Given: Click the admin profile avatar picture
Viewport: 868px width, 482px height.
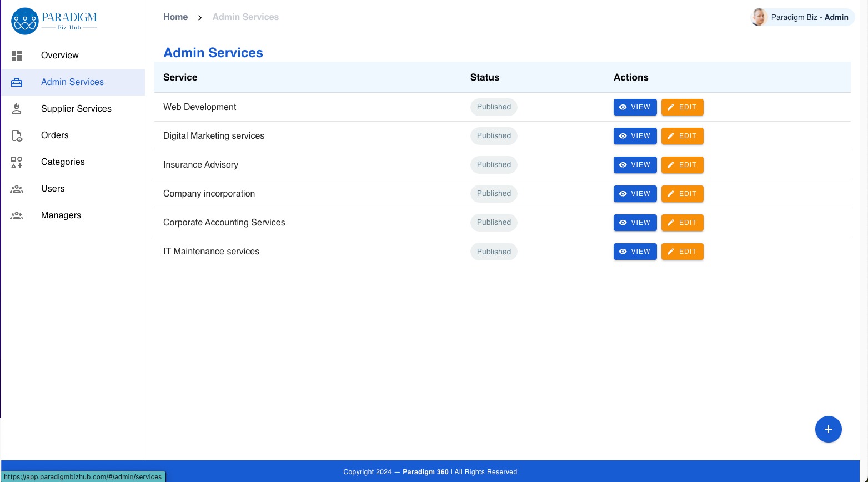Looking at the screenshot, I should pos(759,17).
